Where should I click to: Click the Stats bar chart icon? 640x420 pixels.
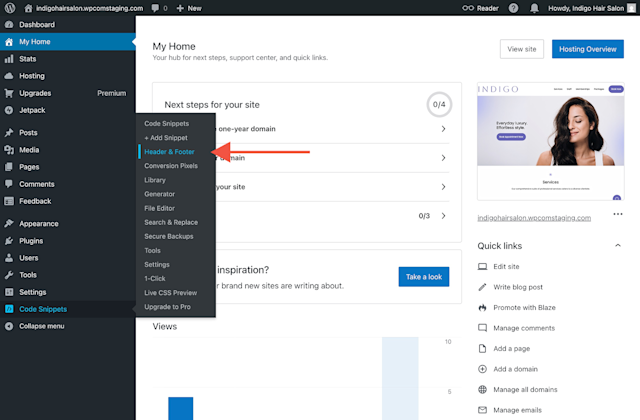pos(9,59)
